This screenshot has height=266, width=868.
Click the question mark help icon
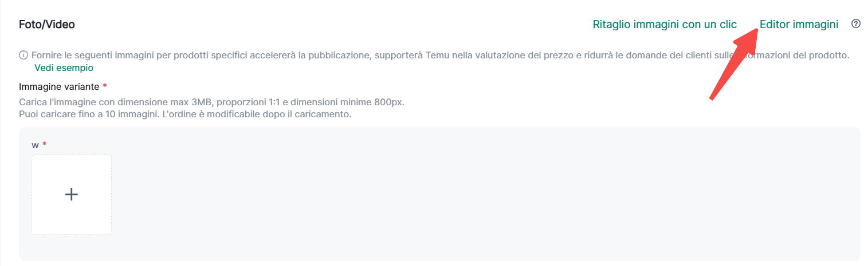[x=856, y=24]
